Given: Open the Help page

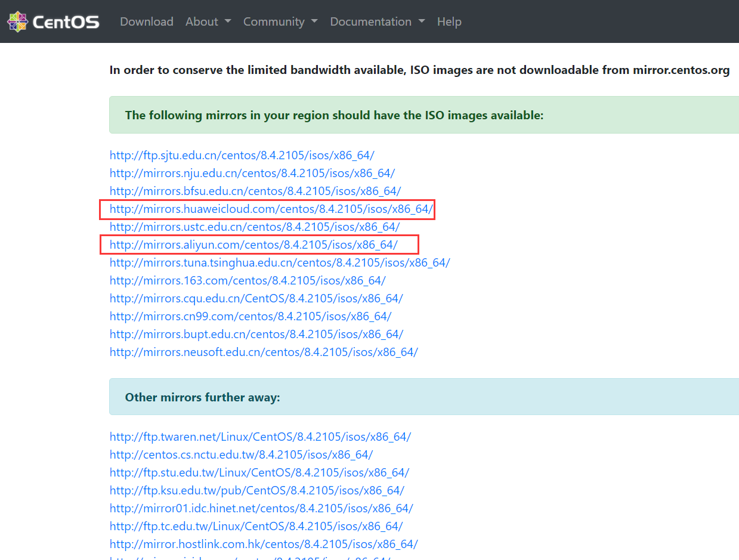Looking at the screenshot, I should (x=449, y=21).
